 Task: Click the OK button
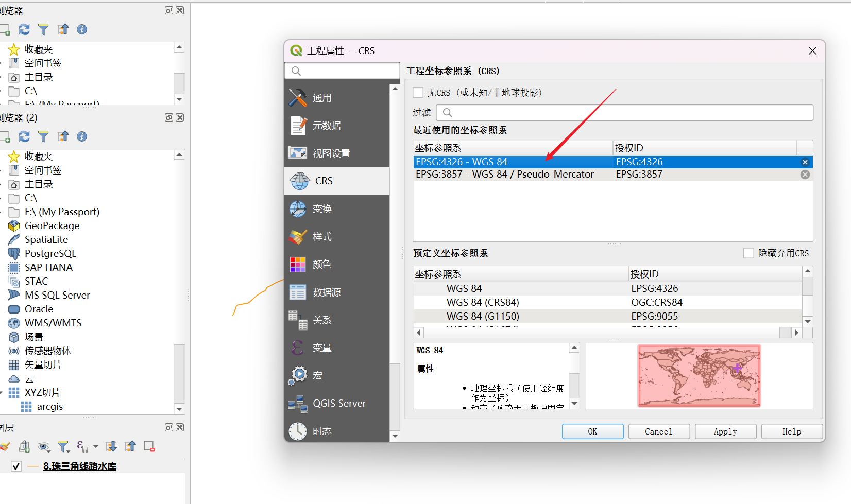(592, 431)
